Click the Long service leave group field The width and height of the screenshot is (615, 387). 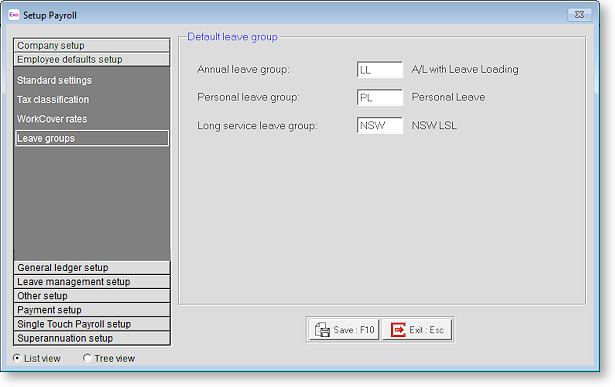point(380,125)
